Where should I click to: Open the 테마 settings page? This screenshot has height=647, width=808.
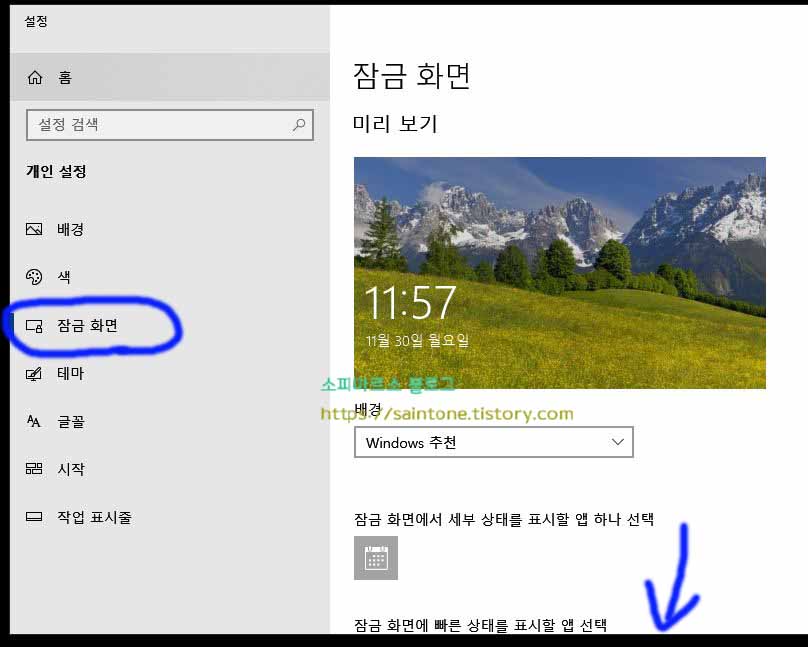(71, 373)
